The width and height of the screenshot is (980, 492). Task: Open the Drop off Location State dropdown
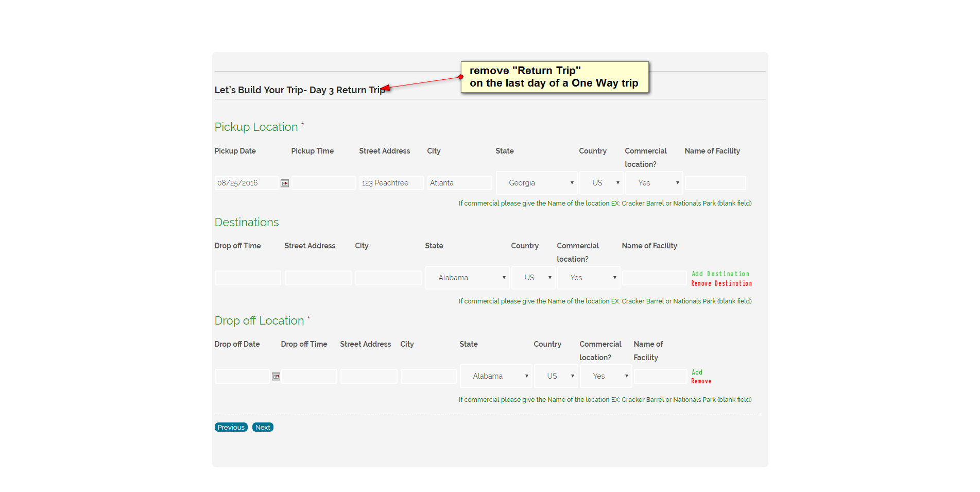[x=496, y=376]
